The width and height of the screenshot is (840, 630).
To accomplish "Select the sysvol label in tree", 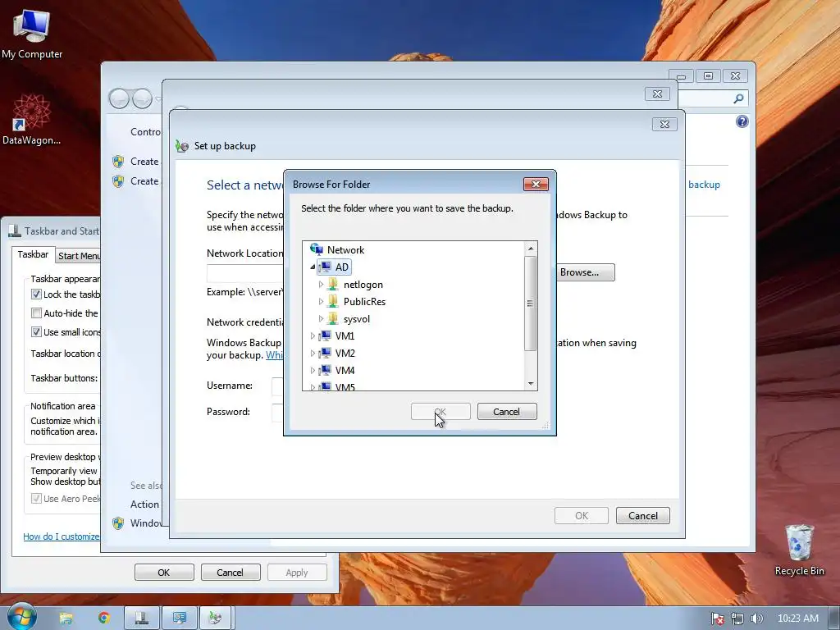I will [x=356, y=319].
